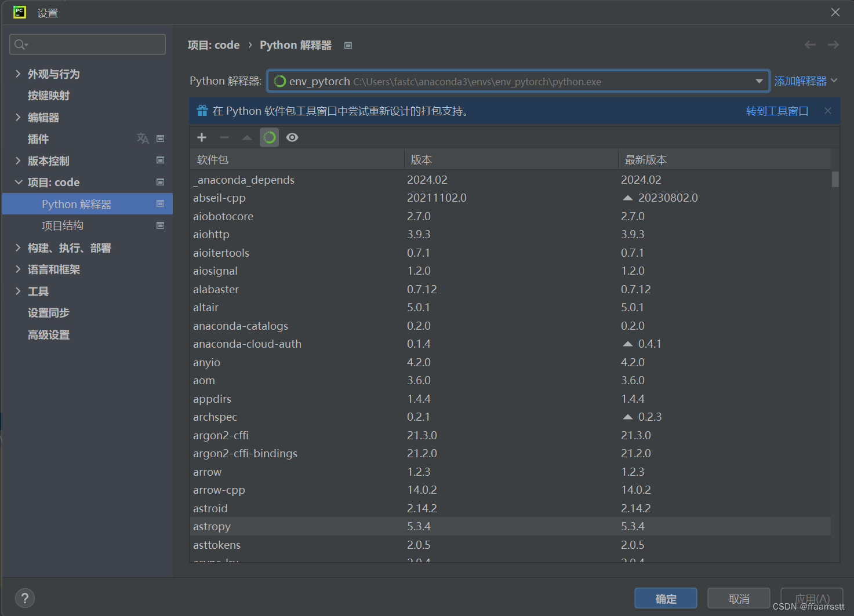Click the project-level icon beside the breadcrumb
The width and height of the screenshot is (854, 616).
tap(348, 45)
